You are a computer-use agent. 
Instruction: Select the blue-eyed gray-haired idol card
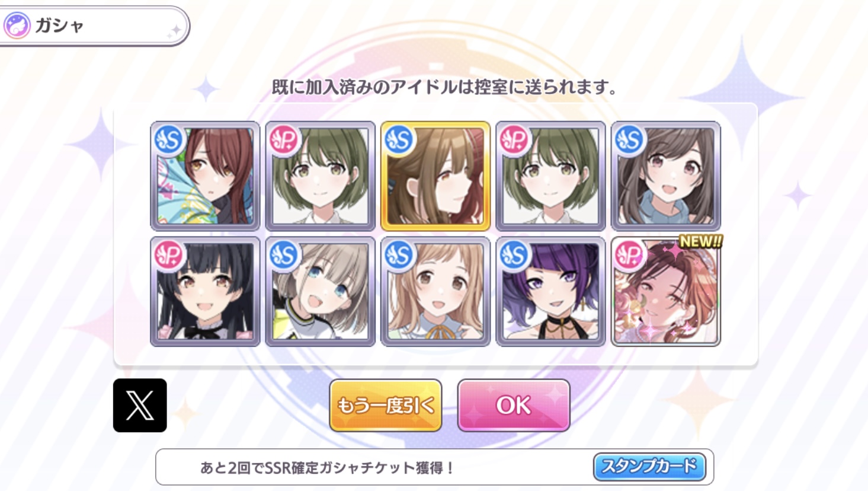point(320,292)
